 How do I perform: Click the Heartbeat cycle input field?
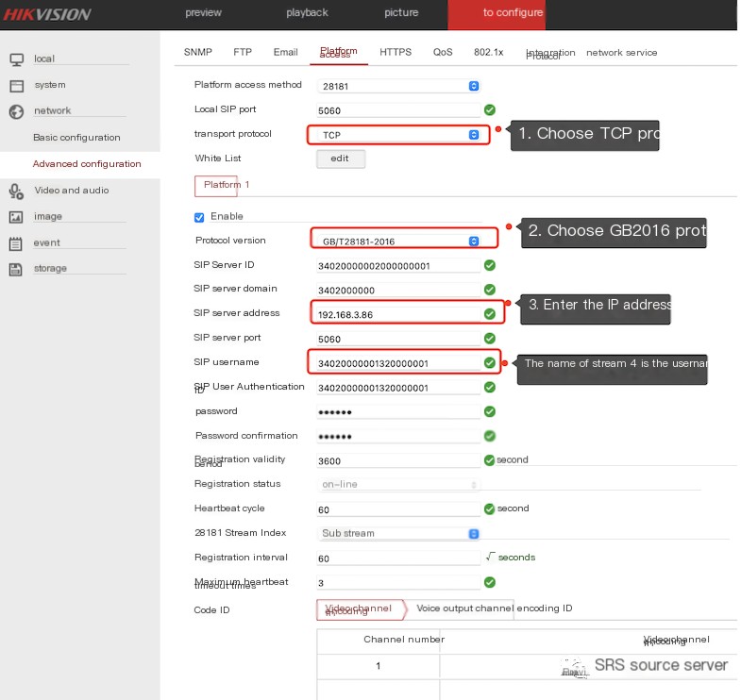(398, 509)
